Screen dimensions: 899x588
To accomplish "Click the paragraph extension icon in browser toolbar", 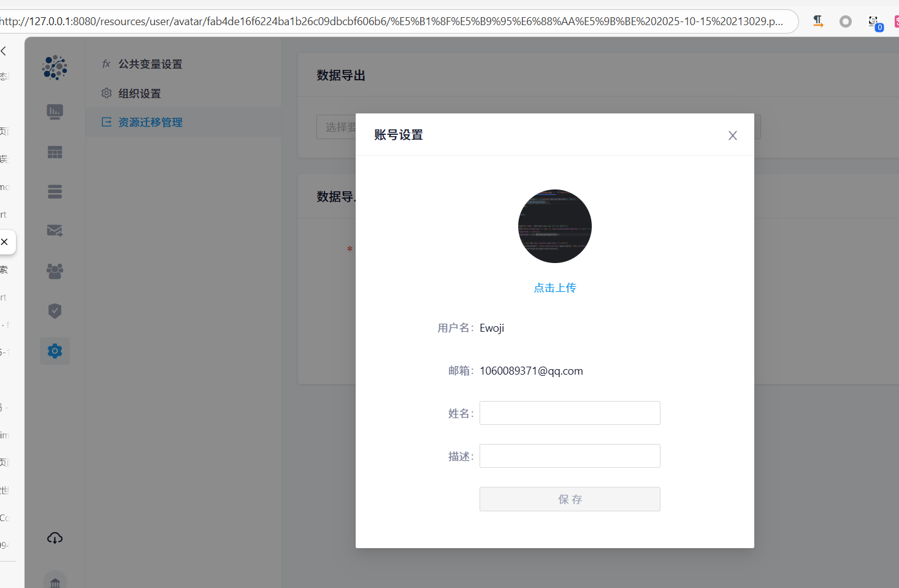I will coord(818,21).
